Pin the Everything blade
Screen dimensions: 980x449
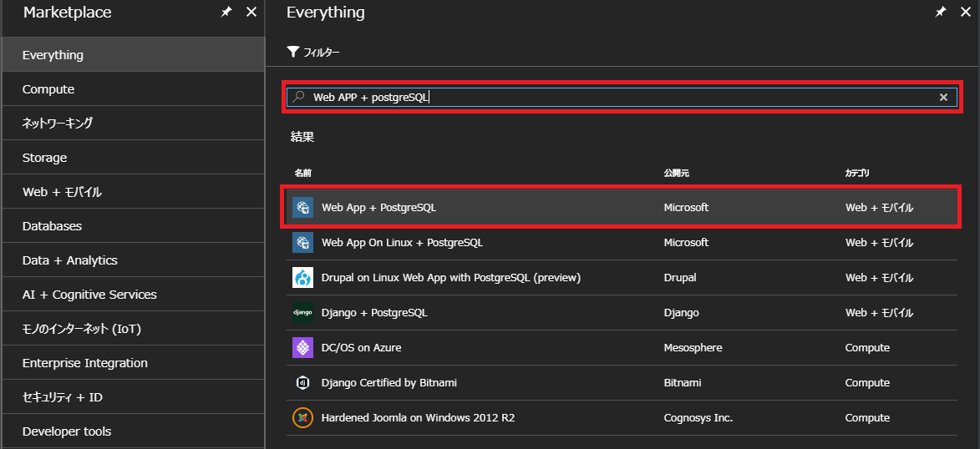(x=940, y=12)
